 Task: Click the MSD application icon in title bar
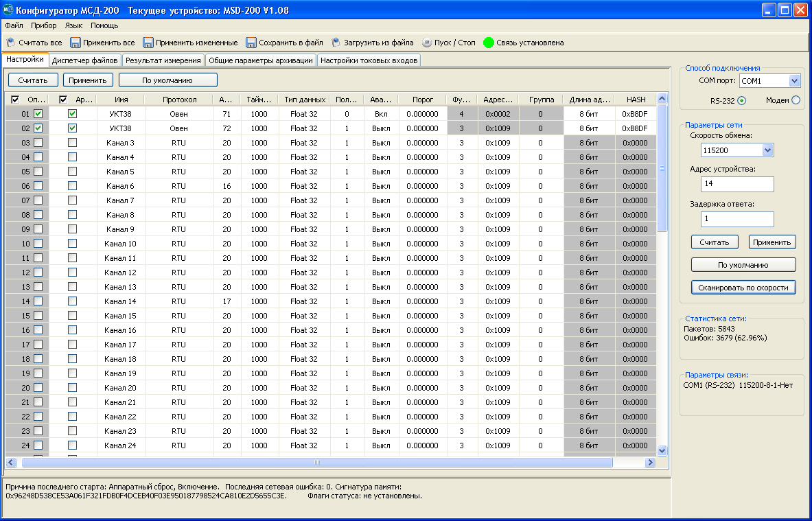pos(9,10)
